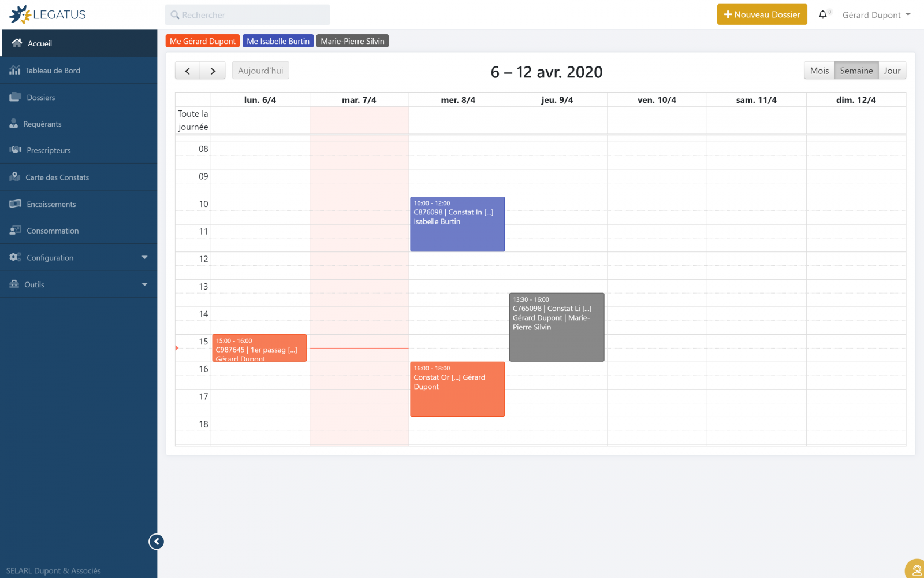The height and width of the screenshot is (578, 924).
Task: Go to next week in the calendar
Action: coord(213,71)
